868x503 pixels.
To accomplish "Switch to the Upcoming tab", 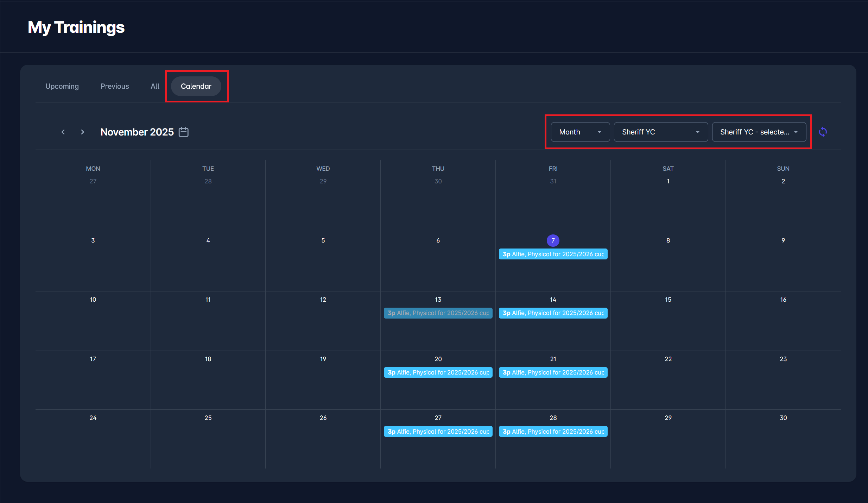I will tap(62, 86).
